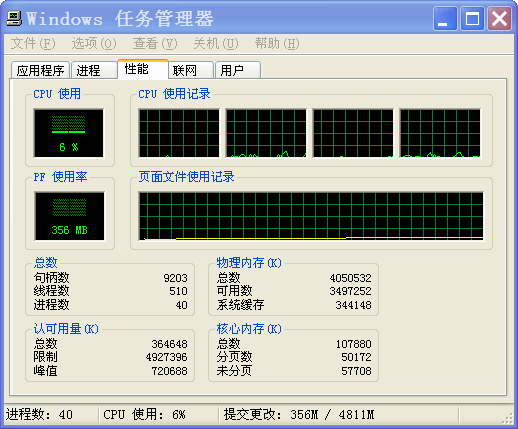Click the 分页数 label

(234, 357)
